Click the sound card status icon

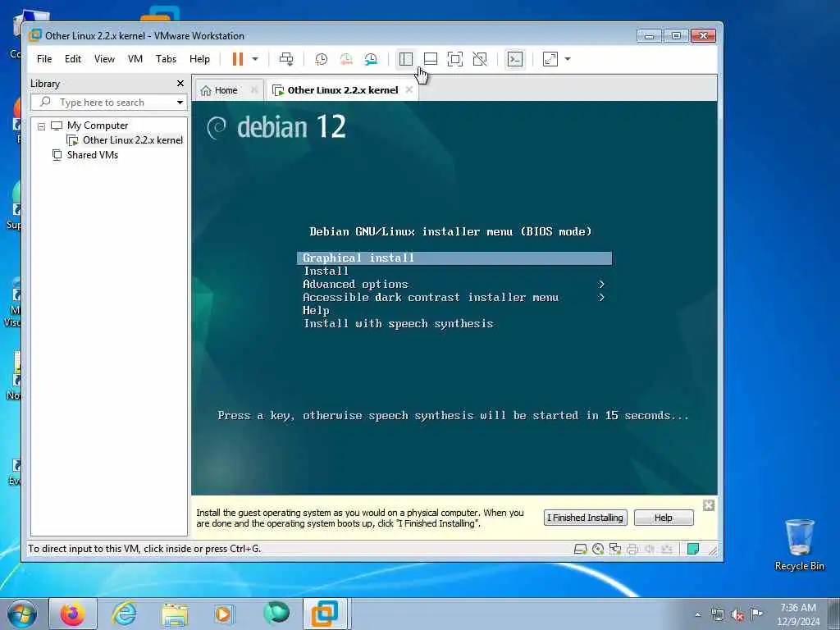[650, 549]
